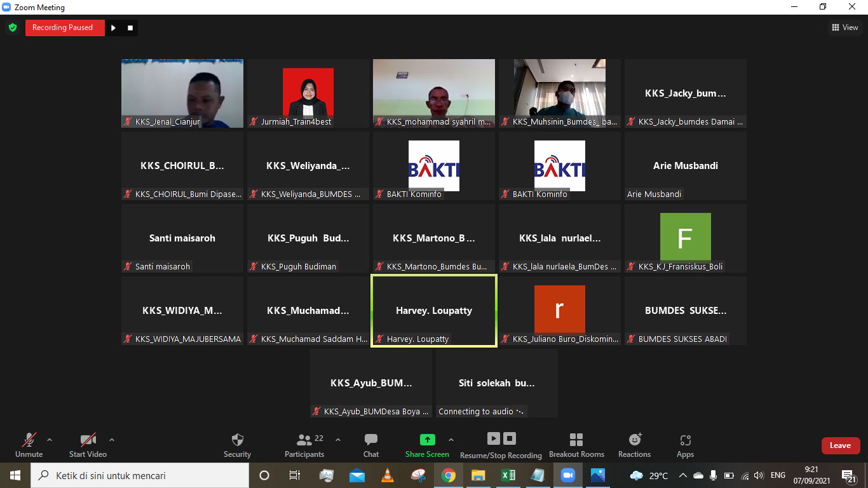The width and height of the screenshot is (868, 488).
Task: Expand the Share Screen options caret
Action: pyautogui.click(x=451, y=439)
